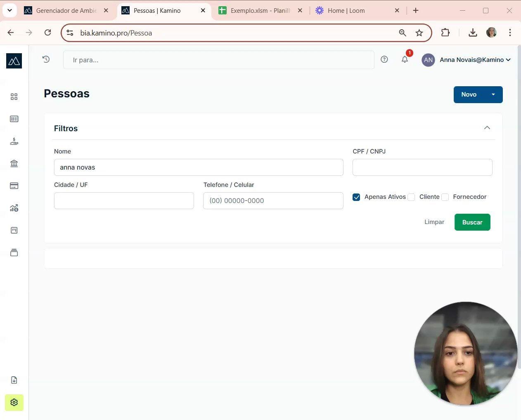Screen dimensions: 521x420
Task: Open the chart with coin icon in sidebar
Action: point(14,208)
